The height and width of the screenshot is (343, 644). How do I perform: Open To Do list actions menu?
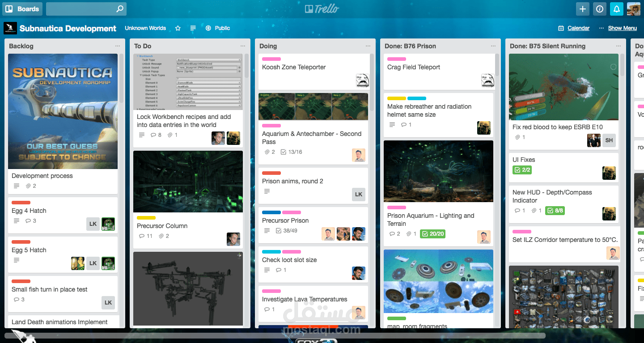243,46
